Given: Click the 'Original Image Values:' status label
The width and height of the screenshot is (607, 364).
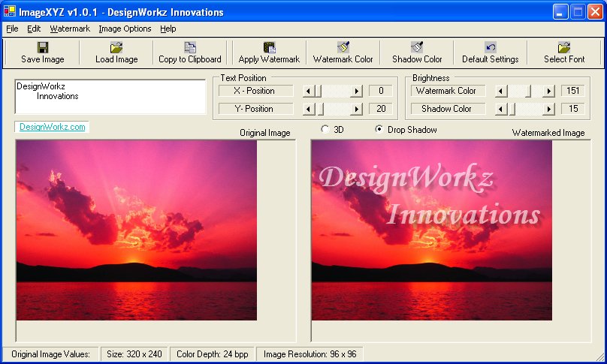Looking at the screenshot, I should click(50, 354).
